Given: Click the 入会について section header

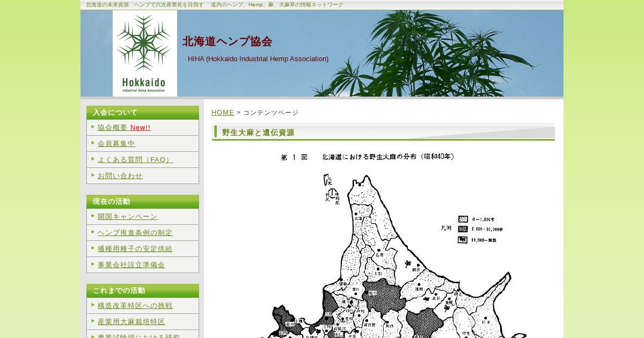Looking at the screenshot, I should coord(143,113).
